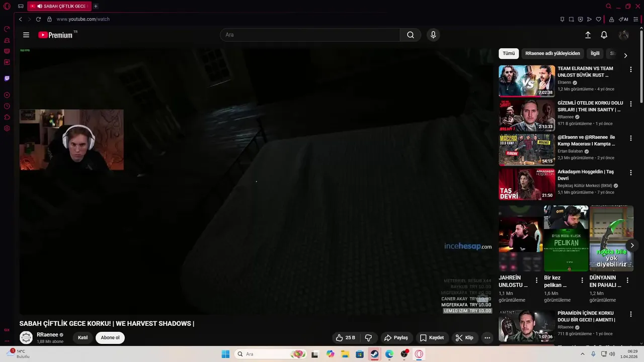
Task: Open pinboards pin icon in toolbar
Action: coord(562,19)
